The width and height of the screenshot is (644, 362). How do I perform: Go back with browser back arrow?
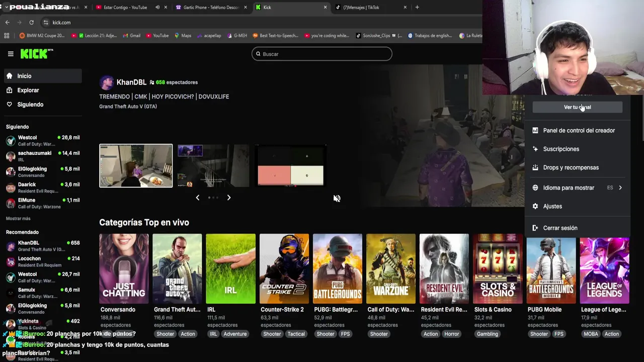(7, 22)
